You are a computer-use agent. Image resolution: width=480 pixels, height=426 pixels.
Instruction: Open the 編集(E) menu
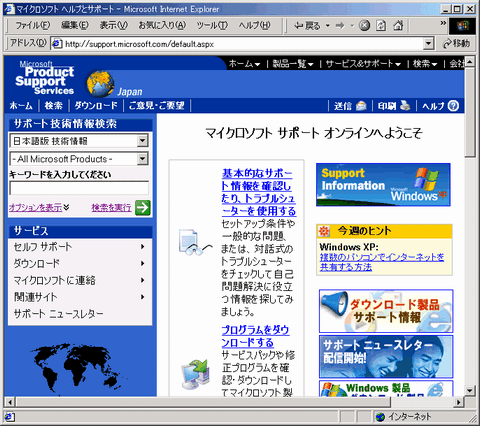(x=75, y=25)
